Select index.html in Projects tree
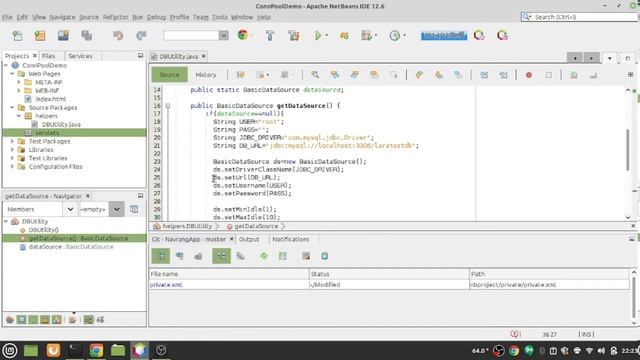 (x=50, y=99)
